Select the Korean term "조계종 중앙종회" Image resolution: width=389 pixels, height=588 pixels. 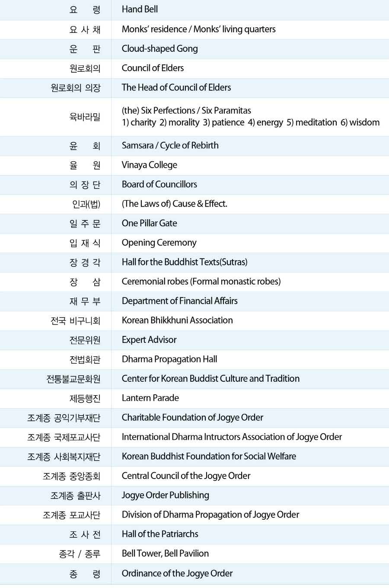coord(72,476)
